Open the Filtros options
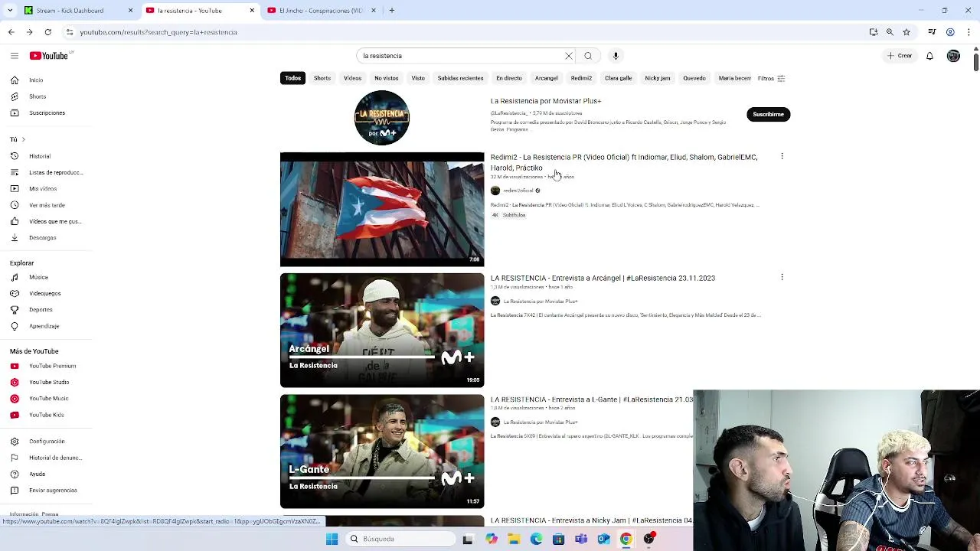Viewport: 980px width, 551px height. click(771, 78)
